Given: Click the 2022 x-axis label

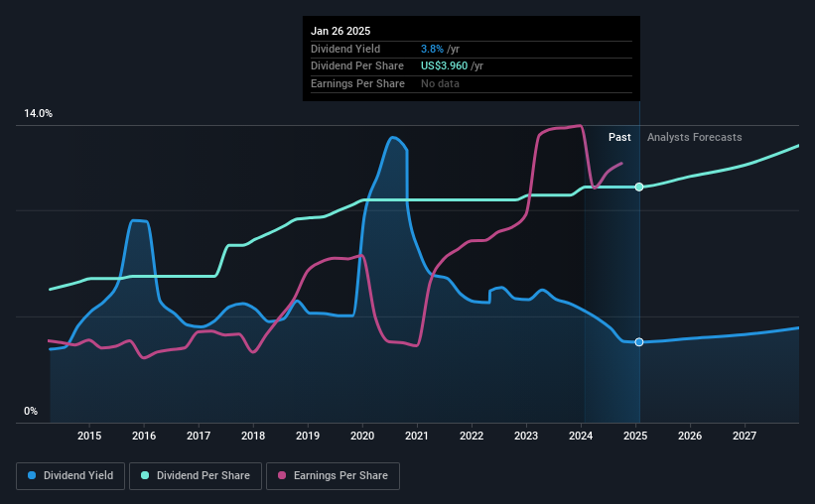Looking at the screenshot, I should pyautogui.click(x=472, y=436).
